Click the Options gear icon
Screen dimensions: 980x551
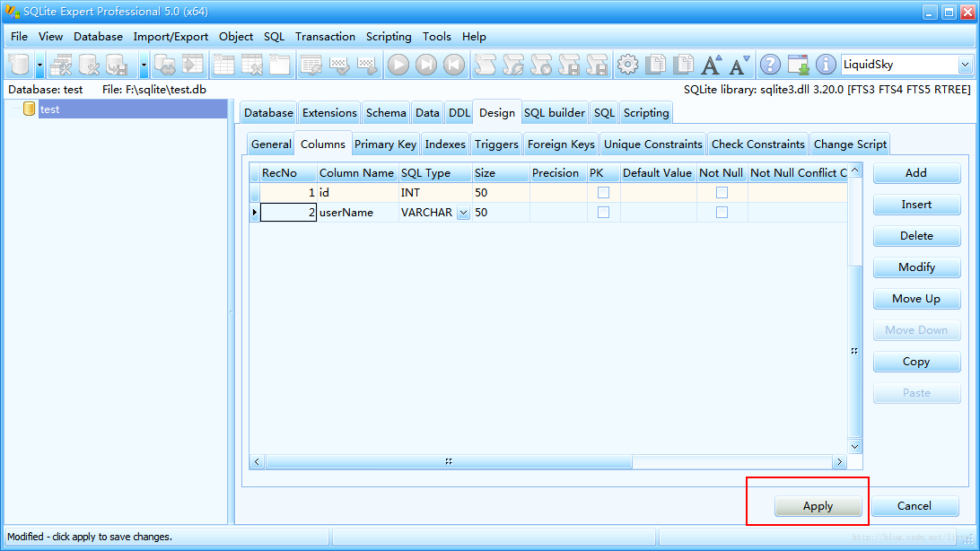627,65
